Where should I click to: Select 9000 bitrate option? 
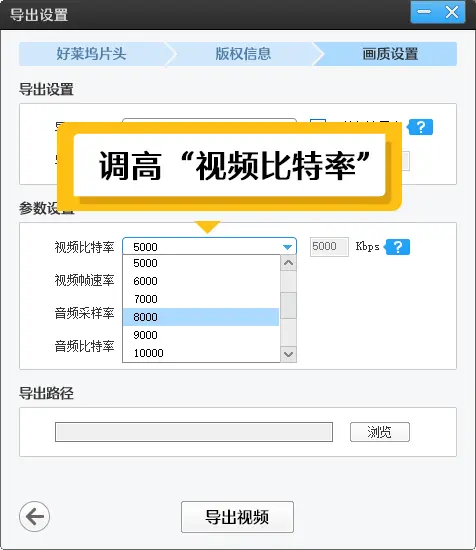(201, 335)
